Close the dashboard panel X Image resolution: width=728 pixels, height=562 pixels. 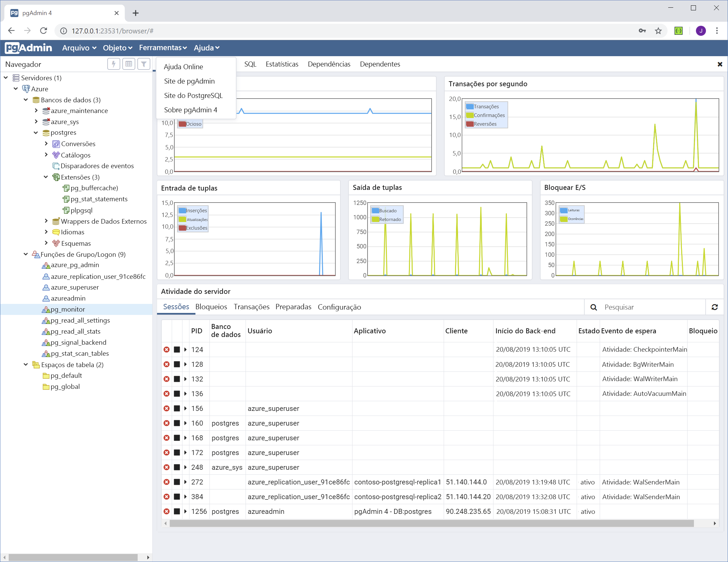(720, 64)
